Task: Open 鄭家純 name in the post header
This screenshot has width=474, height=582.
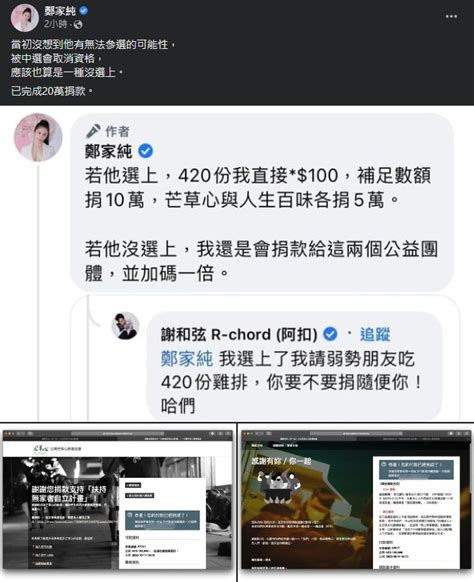Action: pos(60,11)
